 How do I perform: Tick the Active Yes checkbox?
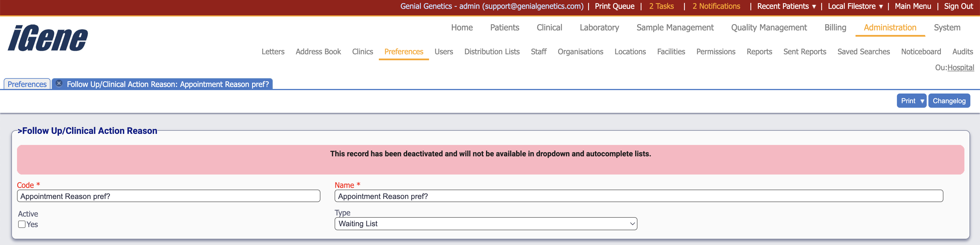(x=22, y=225)
